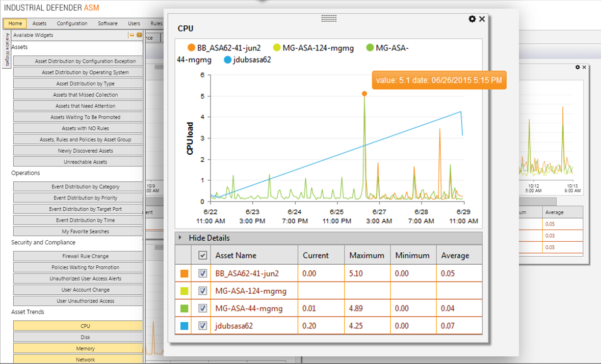Add Firewall Rule Change widget
The height and width of the screenshot is (364, 601).
tap(78, 256)
